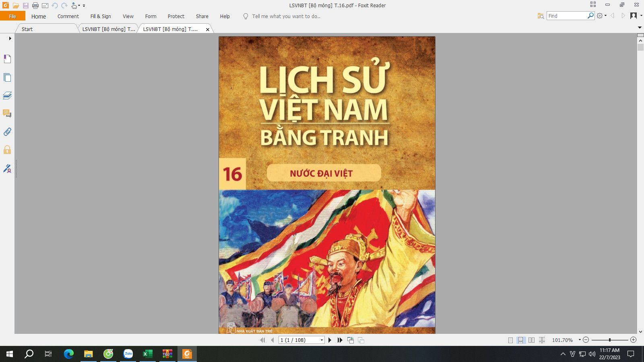
Task: Click the Email envelope icon
Action: point(45,6)
